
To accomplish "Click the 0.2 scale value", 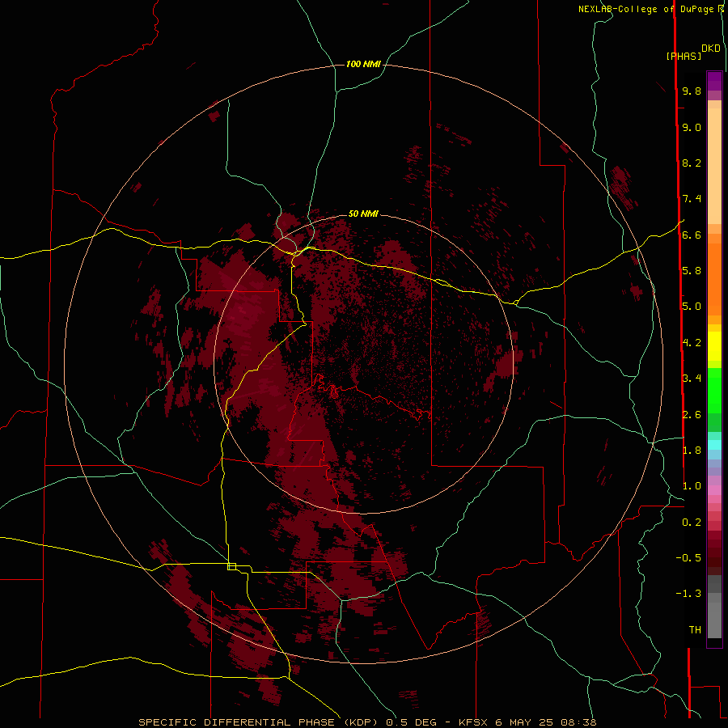I will pos(692,523).
